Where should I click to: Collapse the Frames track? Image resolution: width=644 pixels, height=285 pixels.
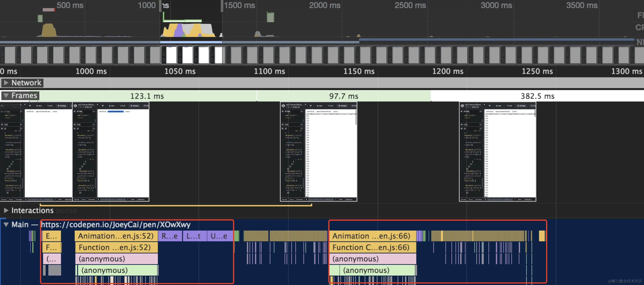click(x=6, y=96)
